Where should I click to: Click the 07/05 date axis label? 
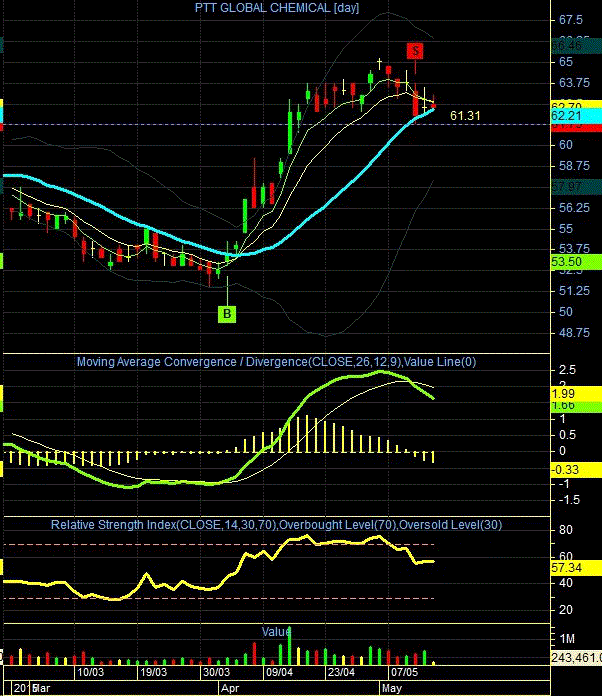[404, 672]
